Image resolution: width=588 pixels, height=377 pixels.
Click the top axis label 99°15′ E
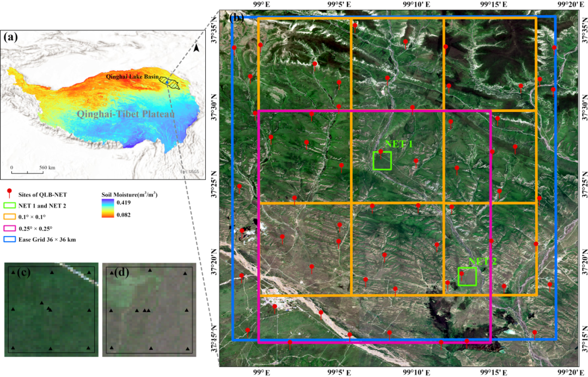pyautogui.click(x=493, y=4)
